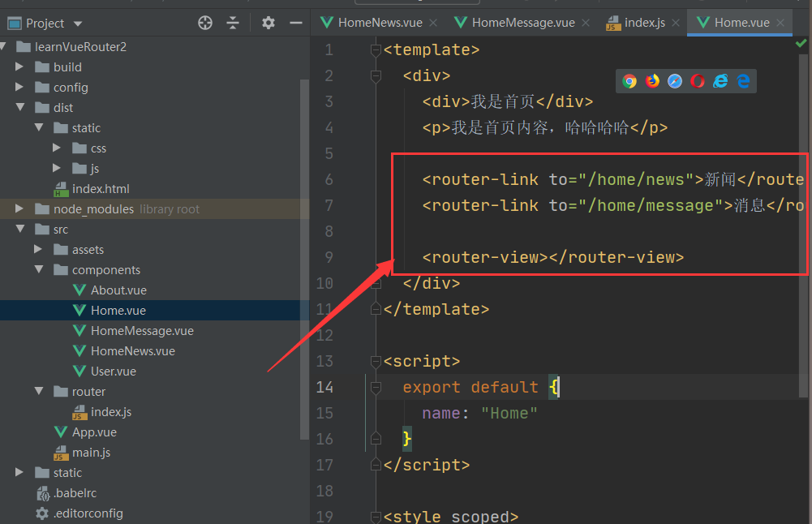Expand the build folder
The width and height of the screenshot is (812, 524).
pos(19,67)
